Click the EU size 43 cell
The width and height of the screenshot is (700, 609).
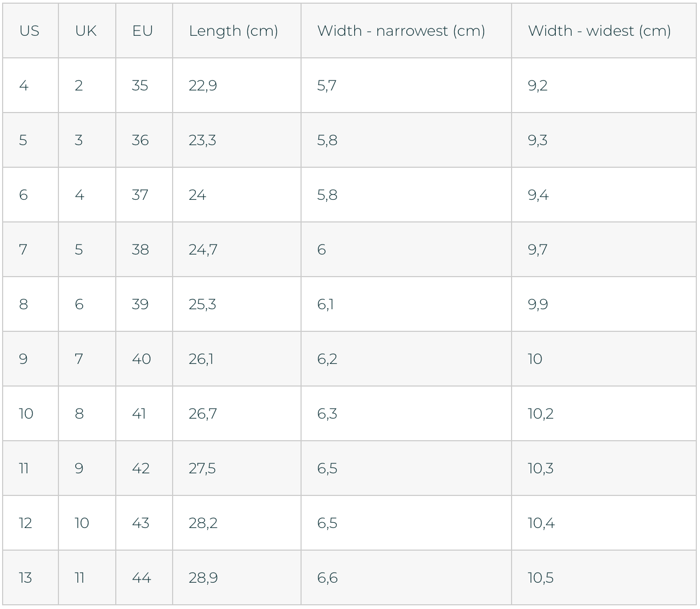[x=144, y=523]
